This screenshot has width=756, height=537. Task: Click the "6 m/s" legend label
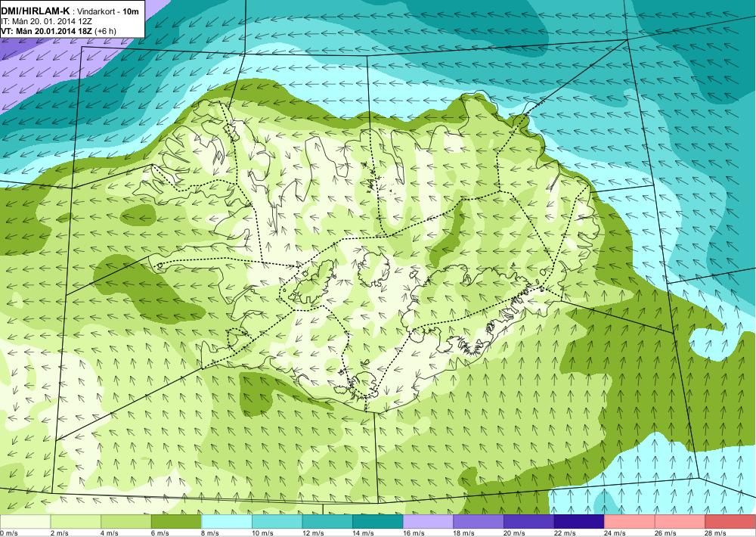[160, 533]
